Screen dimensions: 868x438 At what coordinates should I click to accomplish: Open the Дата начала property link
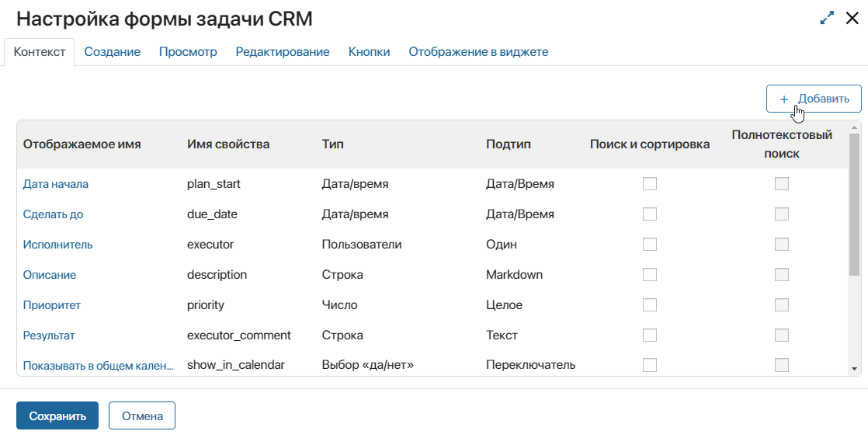click(x=55, y=184)
